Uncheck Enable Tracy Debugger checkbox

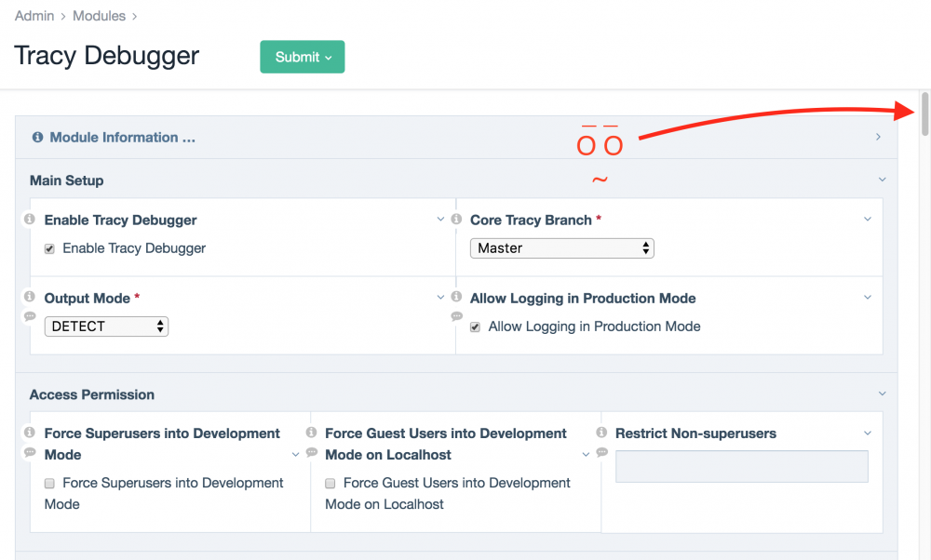tap(49, 249)
